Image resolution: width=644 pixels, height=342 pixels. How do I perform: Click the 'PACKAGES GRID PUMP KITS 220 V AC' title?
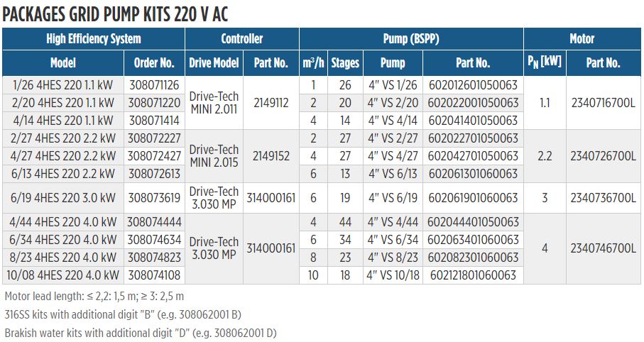pos(115,13)
